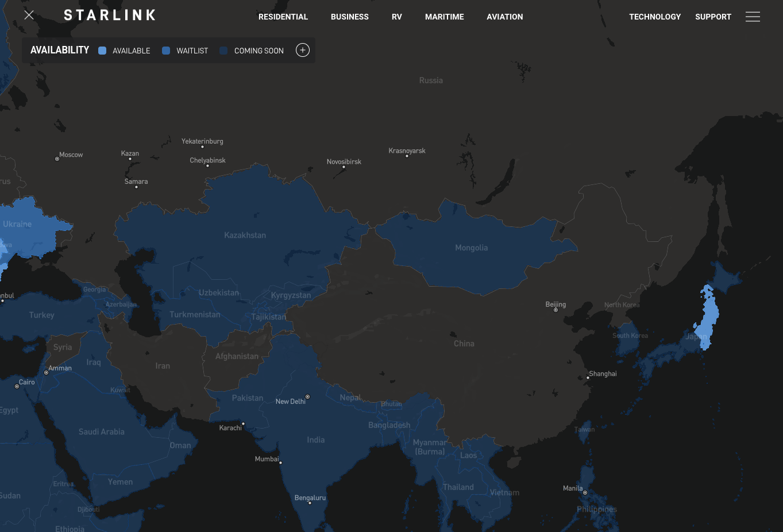The width and height of the screenshot is (783, 532).
Task: Click the Beijing city marker
Action: (556, 310)
